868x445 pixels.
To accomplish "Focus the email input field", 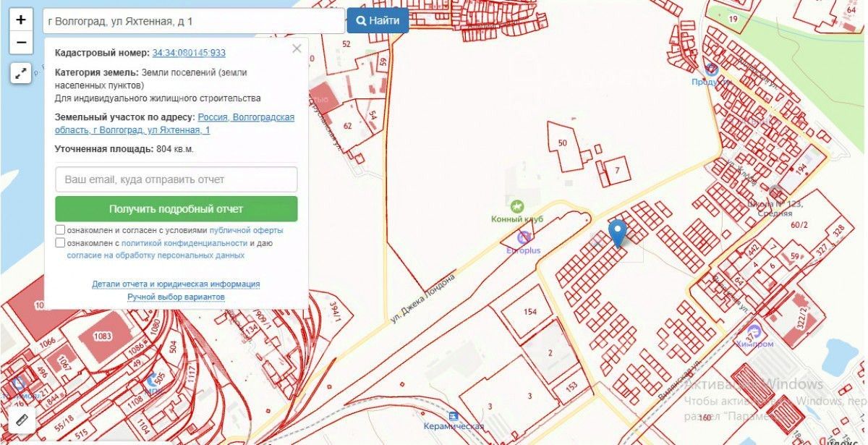I will coord(176,179).
